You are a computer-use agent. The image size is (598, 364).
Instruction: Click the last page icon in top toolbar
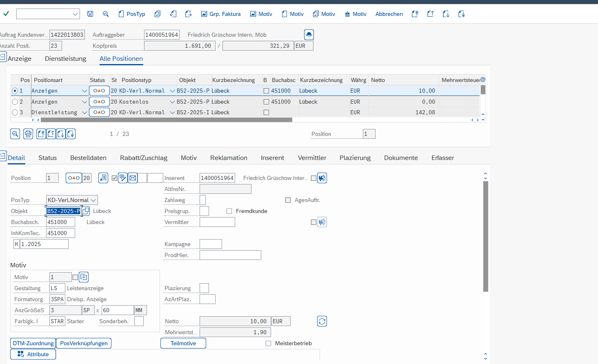462,14
